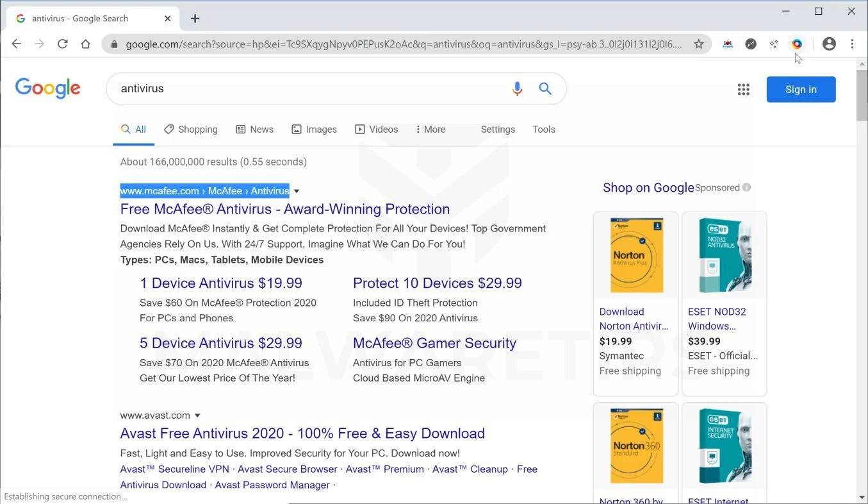Bookmark this page with the star icon

coord(698,44)
